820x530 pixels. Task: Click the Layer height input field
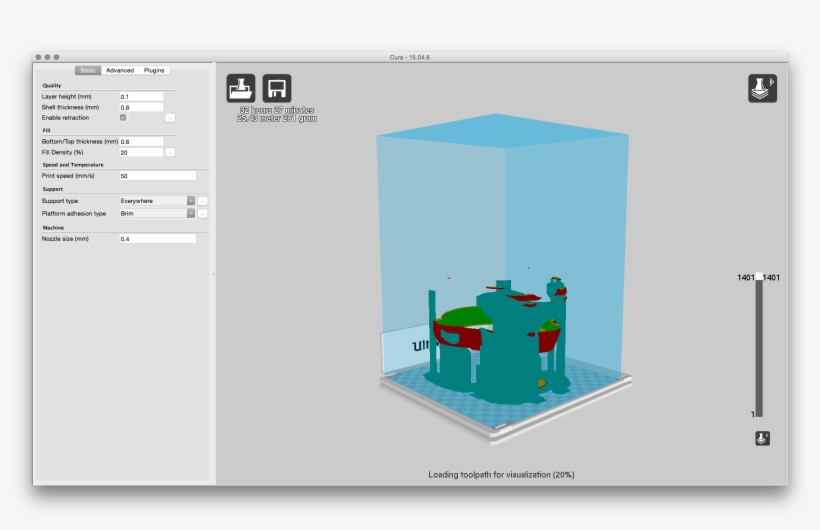141,96
